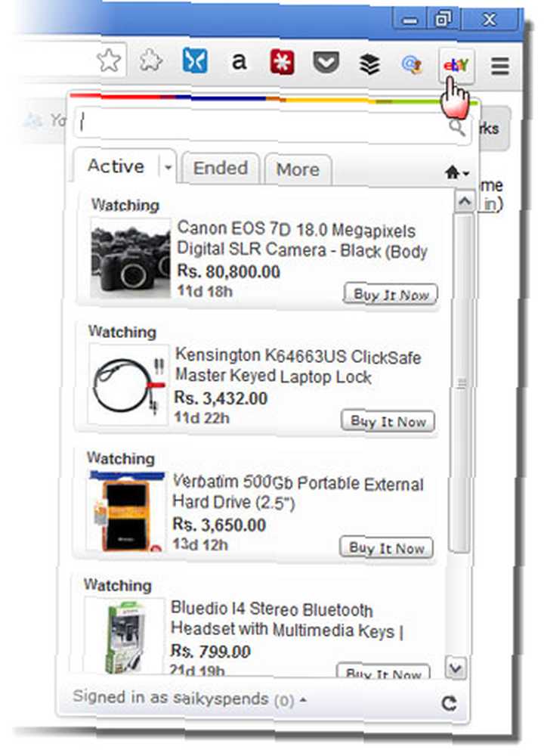Image resolution: width=544 pixels, height=756 pixels.
Task: Click the Amazon 'a' extension icon
Action: [239, 62]
